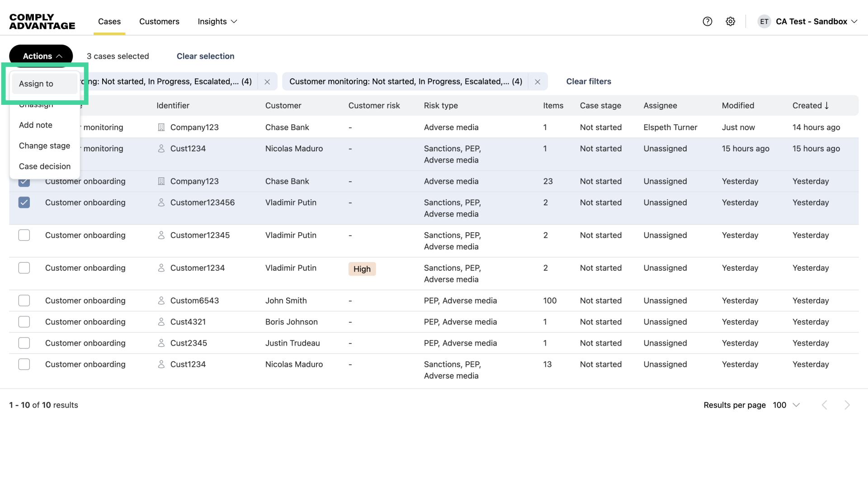
Task: Go to previous results page arrow
Action: click(825, 405)
